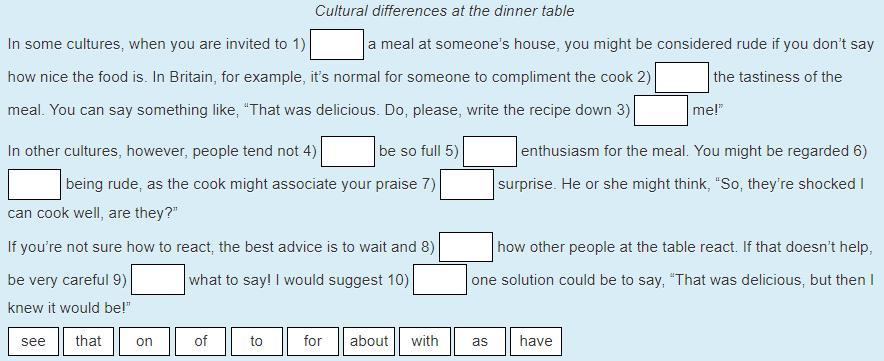
Task: Pick the word tile "as"
Action: pyautogui.click(x=480, y=341)
